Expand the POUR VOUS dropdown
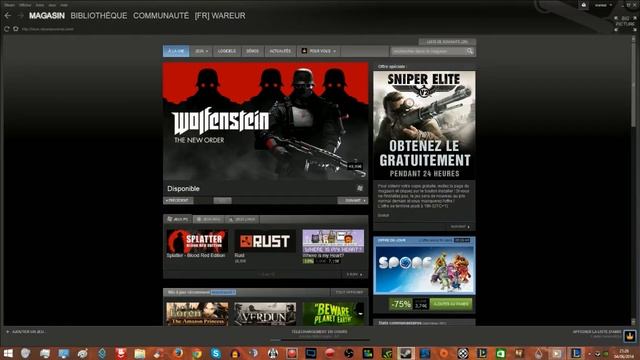 pyautogui.click(x=319, y=51)
